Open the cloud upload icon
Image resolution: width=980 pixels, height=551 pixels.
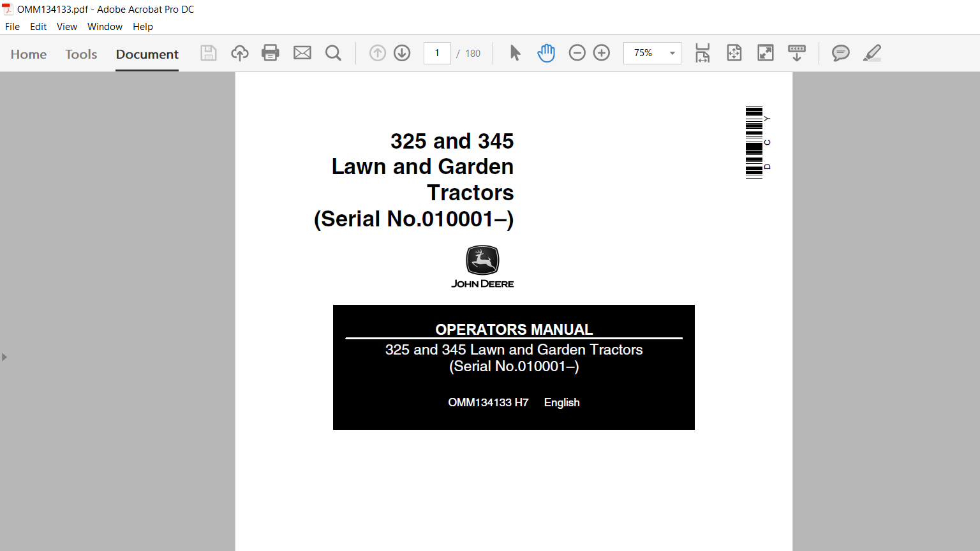(240, 53)
